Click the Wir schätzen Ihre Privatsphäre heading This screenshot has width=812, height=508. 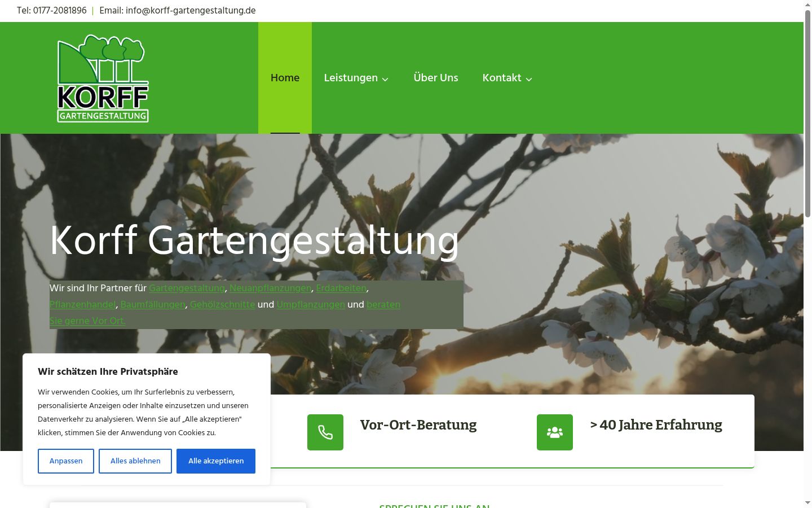point(108,371)
